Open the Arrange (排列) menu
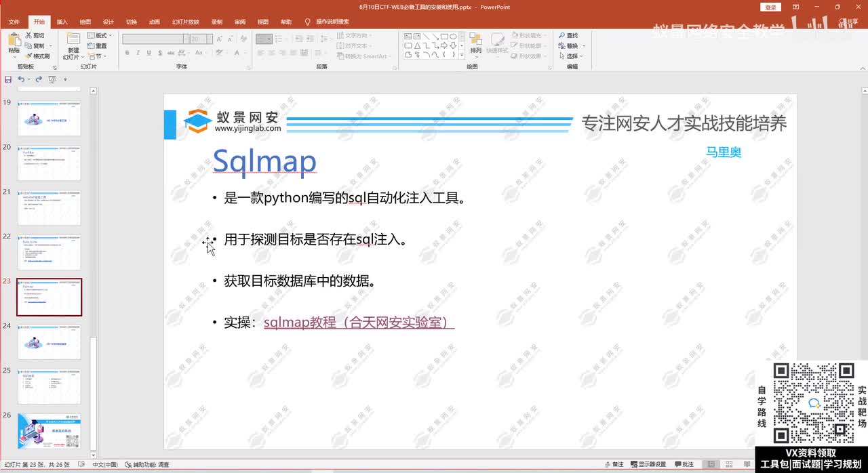Screen dimensions: 868x473 475,44
